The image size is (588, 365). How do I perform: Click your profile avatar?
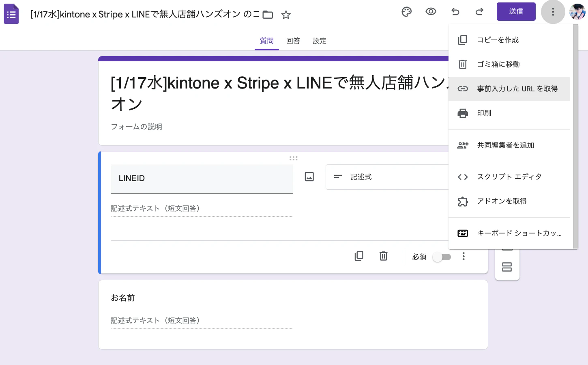576,12
